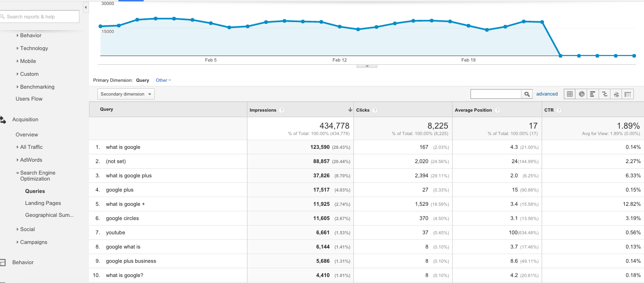
Task: Click the "what is google plus" query
Action: [x=129, y=175]
